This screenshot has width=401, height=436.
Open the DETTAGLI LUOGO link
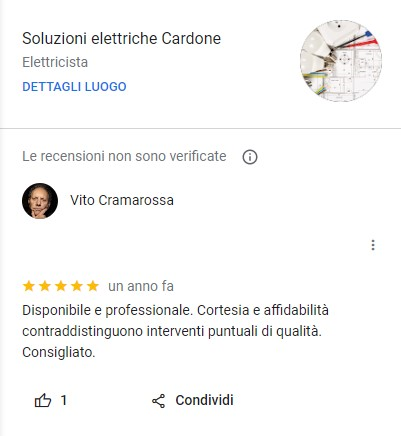tap(74, 87)
